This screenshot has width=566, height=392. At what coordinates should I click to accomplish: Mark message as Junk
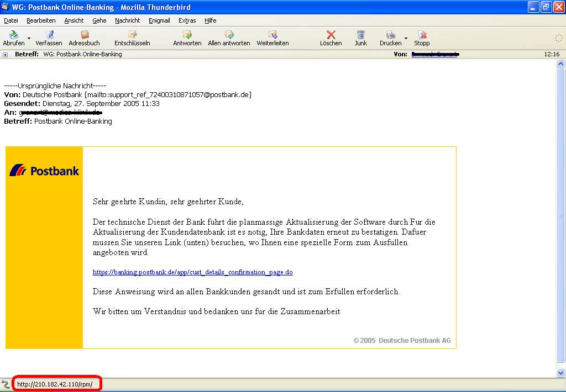coord(360,35)
